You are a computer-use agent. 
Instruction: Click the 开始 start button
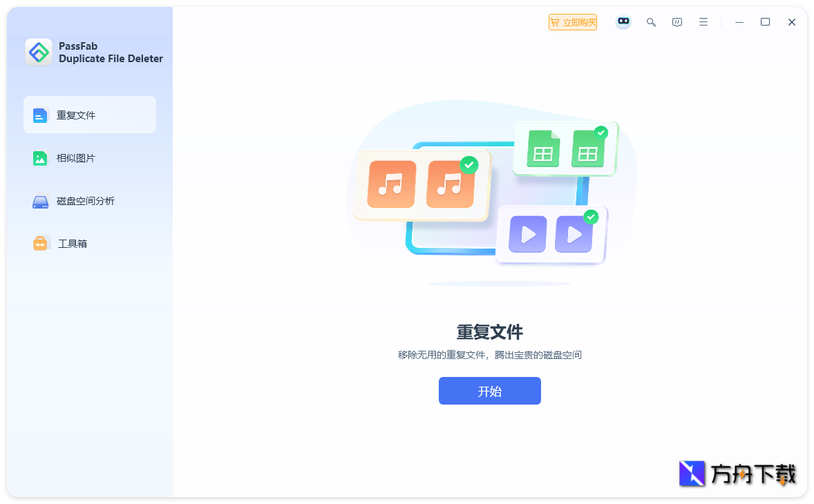[x=490, y=391]
